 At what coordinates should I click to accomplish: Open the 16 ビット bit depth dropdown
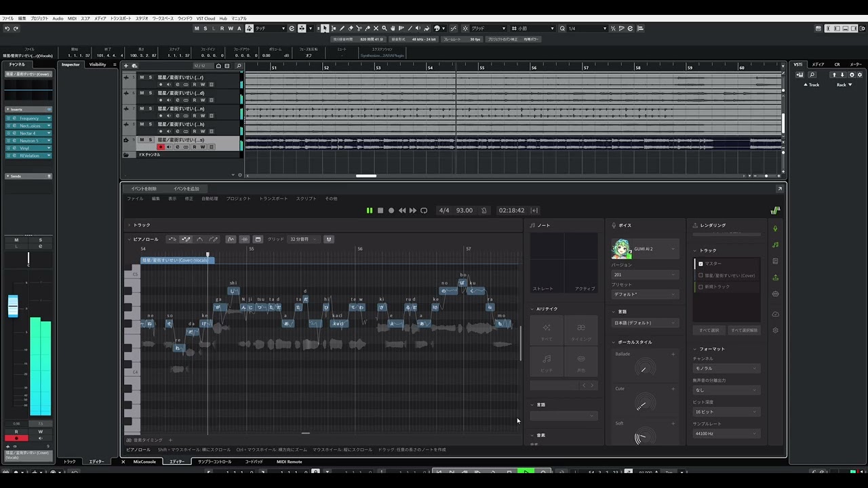click(x=726, y=411)
